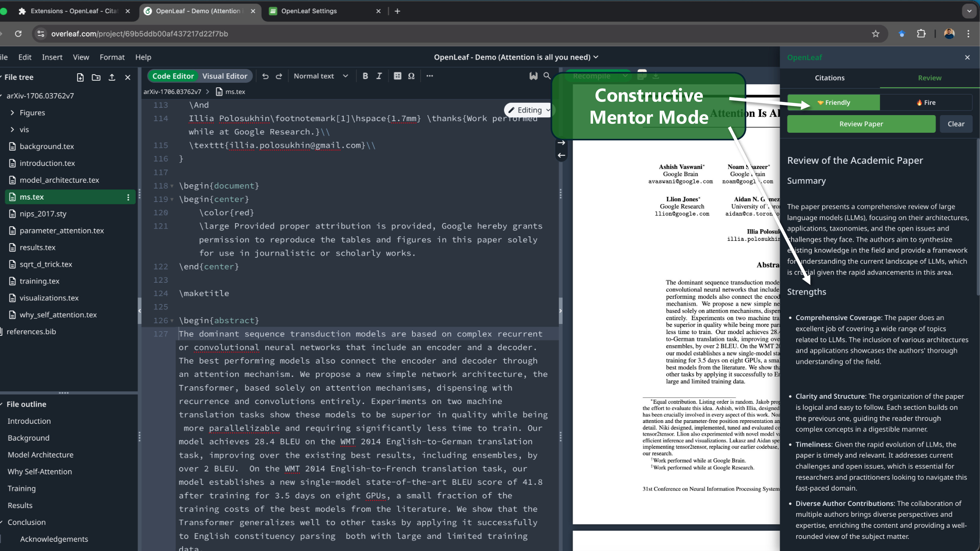Close the File tree panel
The height and width of the screenshot is (551, 980).
(x=128, y=77)
